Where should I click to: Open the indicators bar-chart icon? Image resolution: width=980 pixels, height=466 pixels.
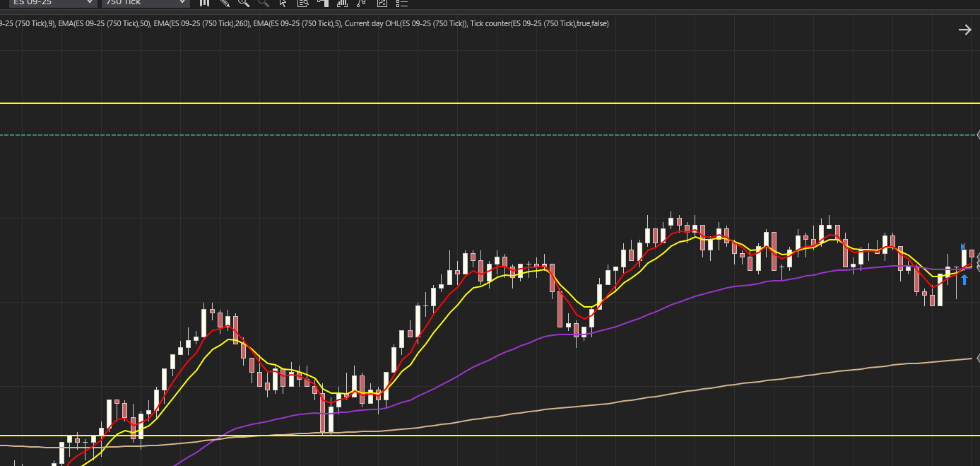coord(343,3)
